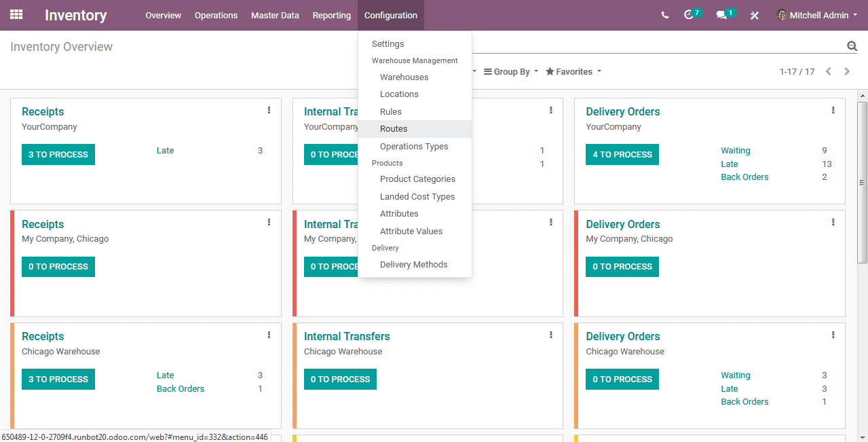The width and height of the screenshot is (868, 442).
Task: Go to the previous page arrow
Action: (x=829, y=71)
